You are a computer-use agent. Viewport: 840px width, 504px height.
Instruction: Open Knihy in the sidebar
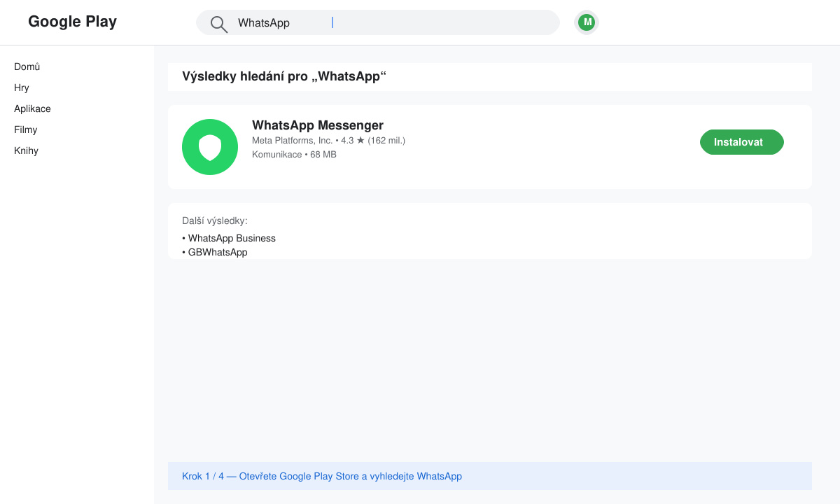26,150
